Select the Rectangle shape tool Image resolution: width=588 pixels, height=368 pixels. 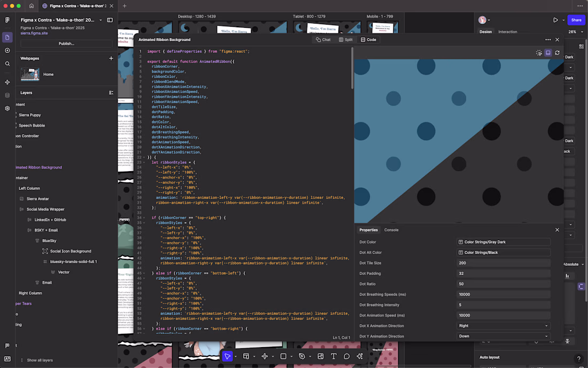[283, 356]
